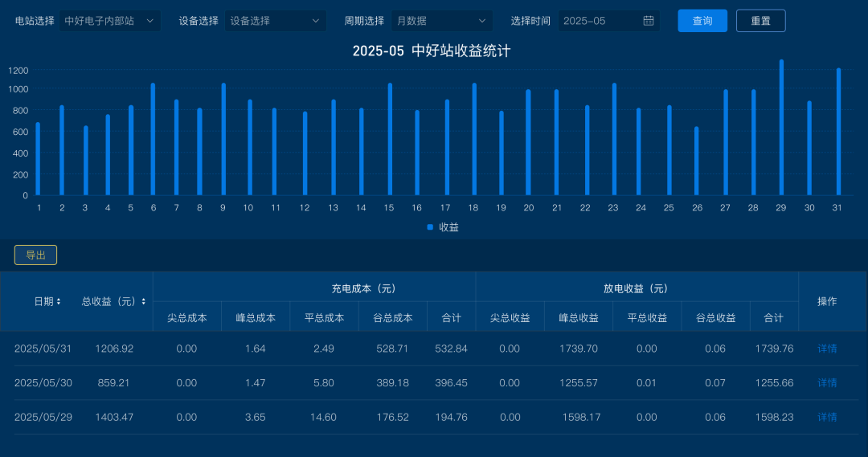Sort table by 总收益 arrows
Image resolution: width=868 pixels, height=457 pixels.
[x=143, y=301]
